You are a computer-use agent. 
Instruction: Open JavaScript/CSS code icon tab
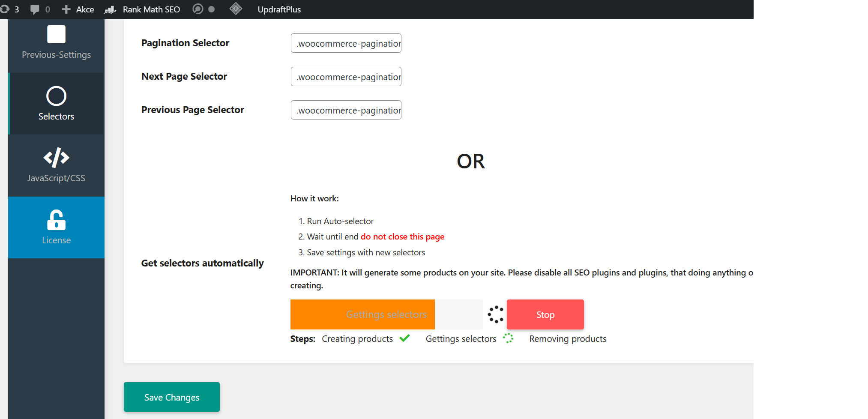[x=56, y=158]
